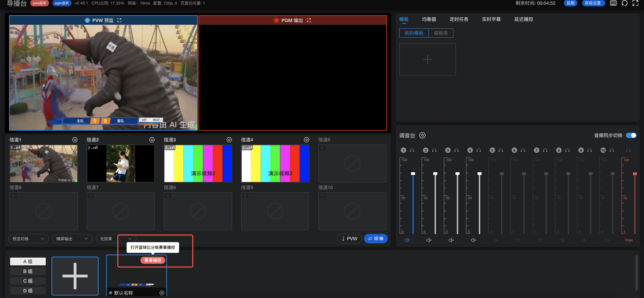Open the 预览切换 dropdown

28,239
